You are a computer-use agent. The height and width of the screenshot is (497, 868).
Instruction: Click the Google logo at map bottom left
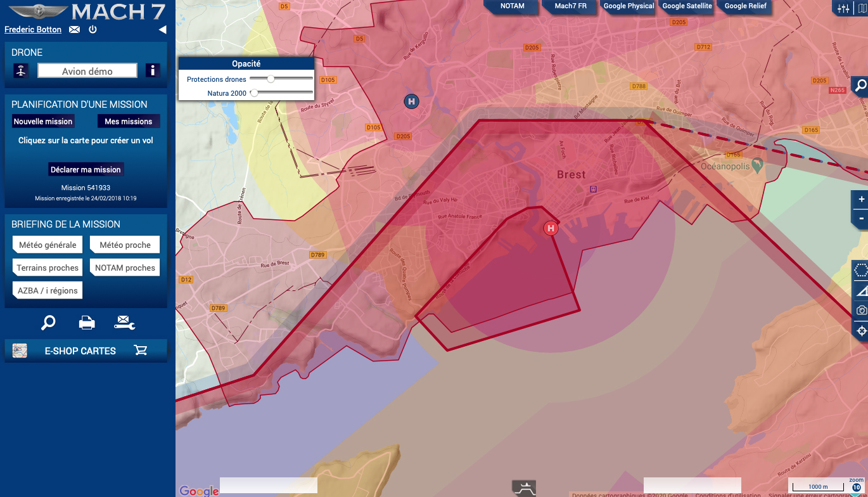(199, 491)
